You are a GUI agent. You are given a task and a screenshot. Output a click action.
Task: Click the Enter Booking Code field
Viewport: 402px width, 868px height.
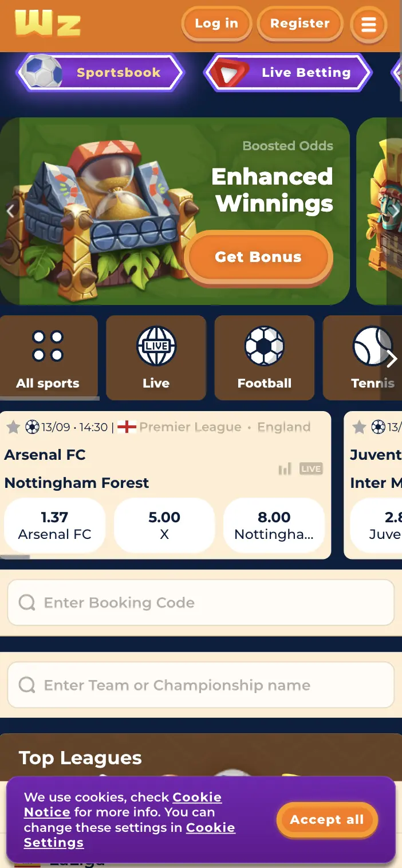[200, 602]
